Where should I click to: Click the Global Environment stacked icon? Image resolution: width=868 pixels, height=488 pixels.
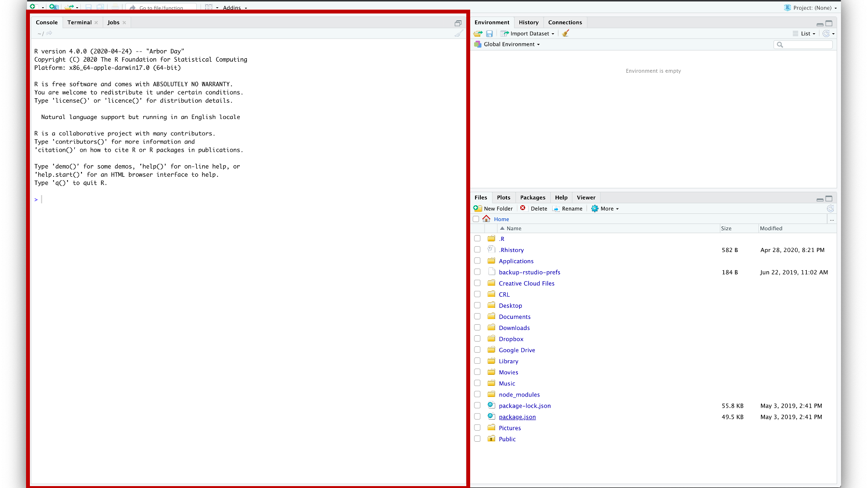coord(478,44)
